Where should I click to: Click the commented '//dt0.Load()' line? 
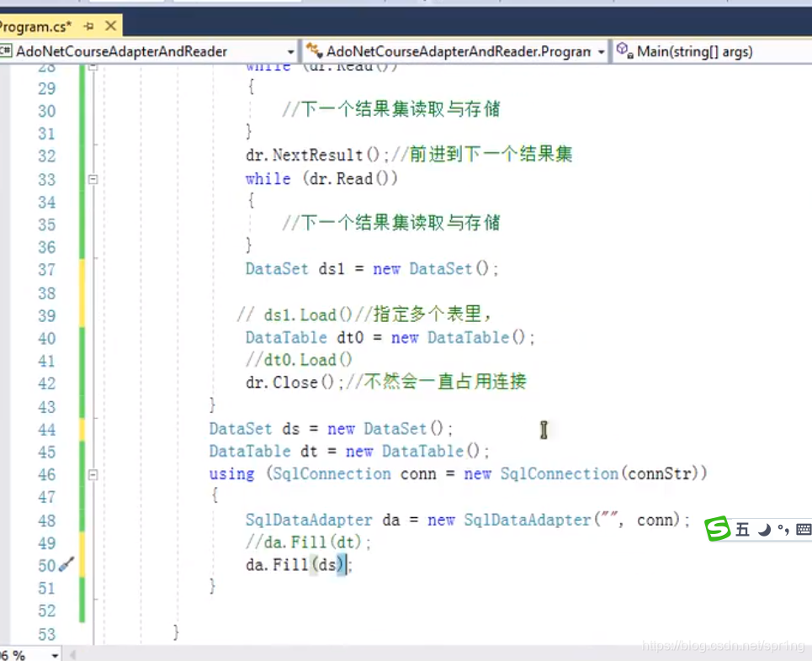[x=299, y=359]
